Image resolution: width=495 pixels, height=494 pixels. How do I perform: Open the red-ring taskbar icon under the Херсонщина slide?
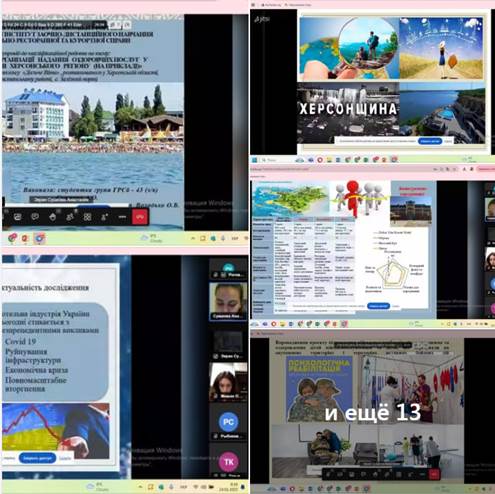pyautogui.click(x=320, y=160)
